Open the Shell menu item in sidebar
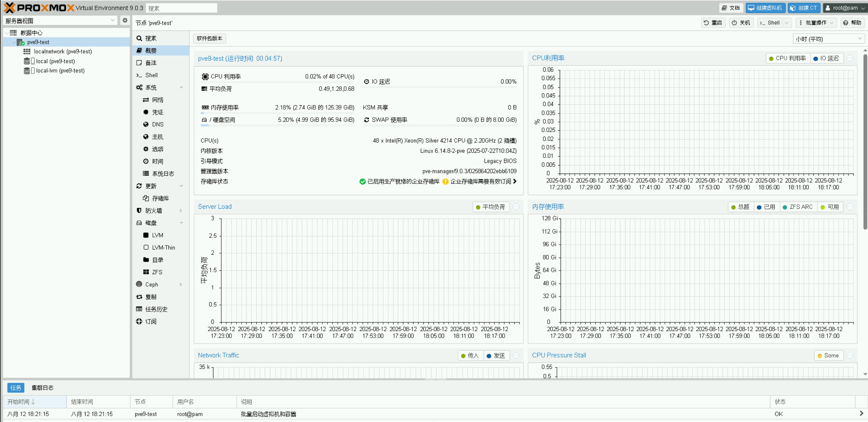 tap(160, 75)
